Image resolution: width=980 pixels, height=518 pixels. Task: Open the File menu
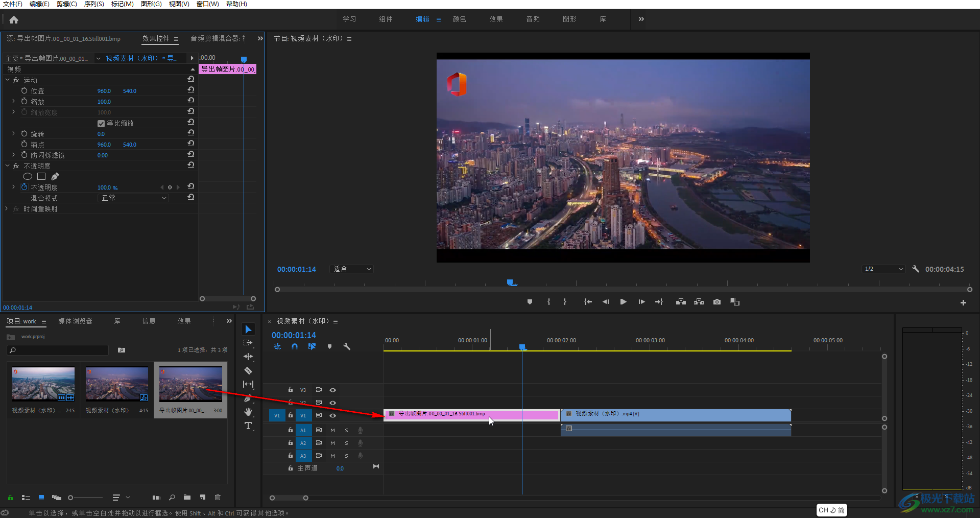pos(13,4)
